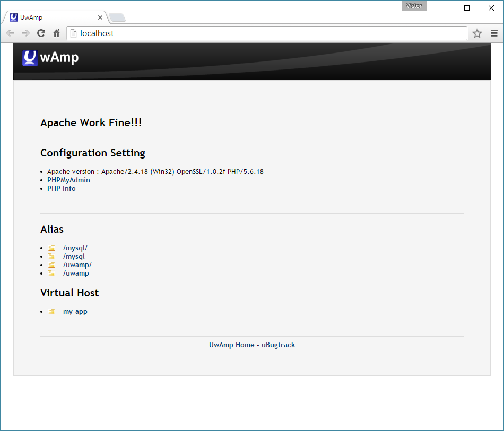504x431 pixels.
Task: Visit the my-app virtual host
Action: [75, 311]
